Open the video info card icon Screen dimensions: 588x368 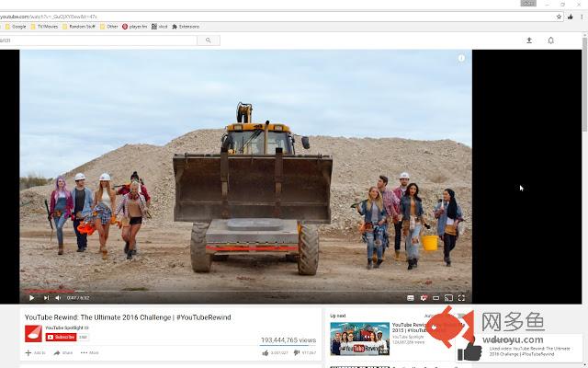click(461, 58)
